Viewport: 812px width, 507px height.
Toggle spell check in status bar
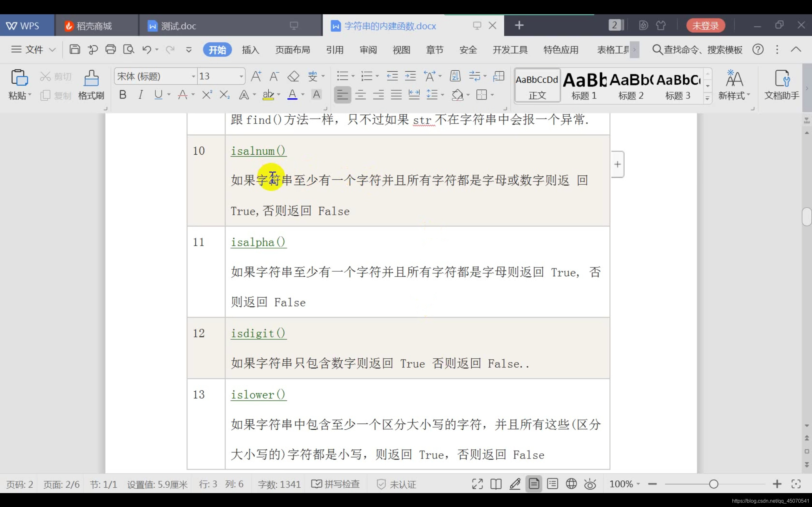(336, 484)
